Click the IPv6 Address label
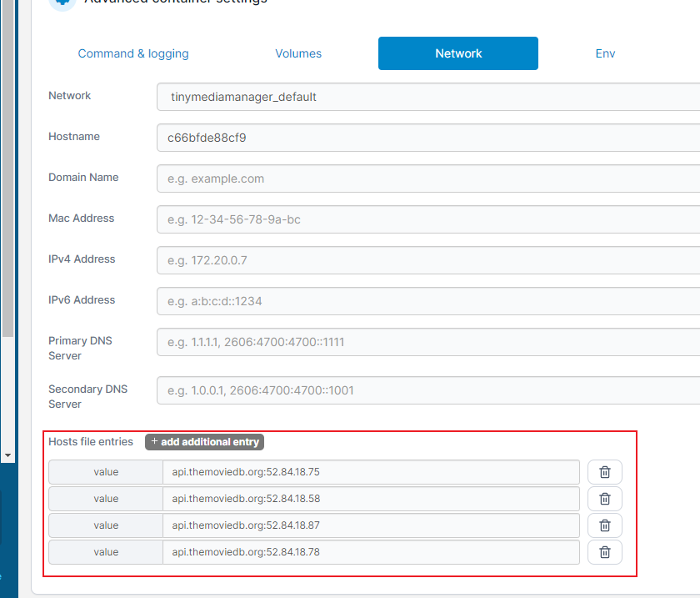 tap(82, 300)
